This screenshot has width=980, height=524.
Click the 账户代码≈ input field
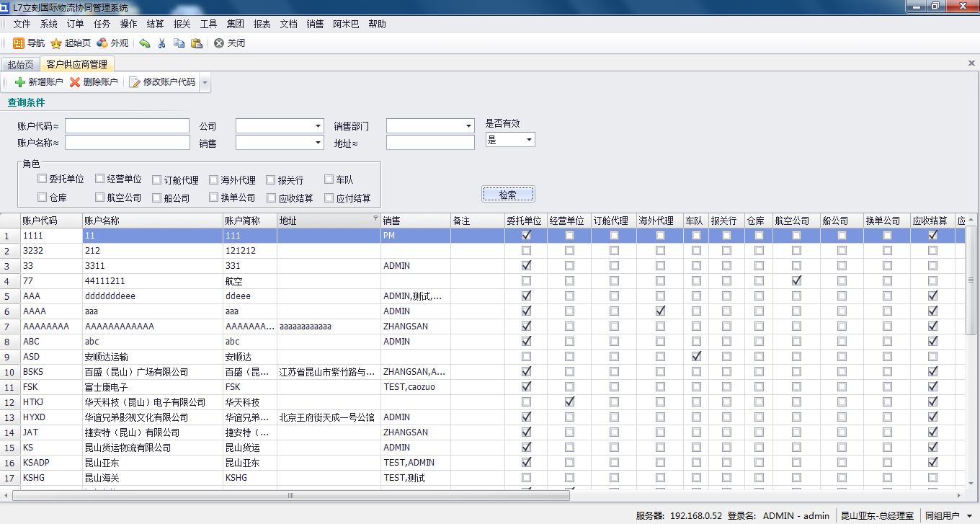pos(127,126)
